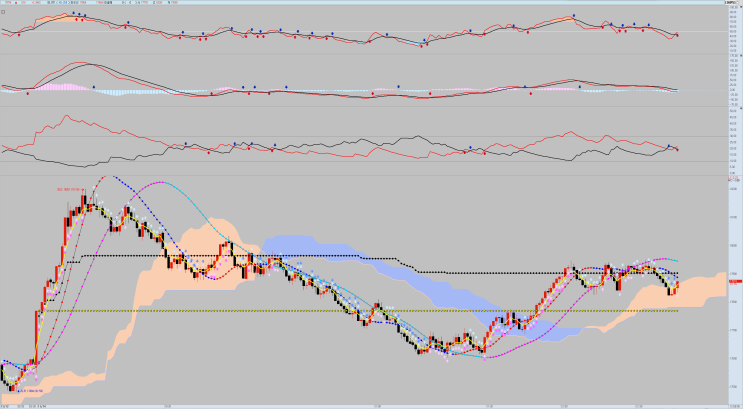This screenshot has height=409, width=743.
Task: Click the red high-price label above candlestick peak
Action: tap(70, 190)
